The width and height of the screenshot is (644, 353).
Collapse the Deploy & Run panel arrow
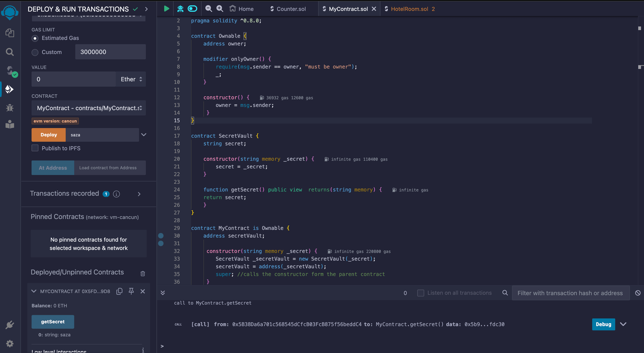(x=146, y=9)
